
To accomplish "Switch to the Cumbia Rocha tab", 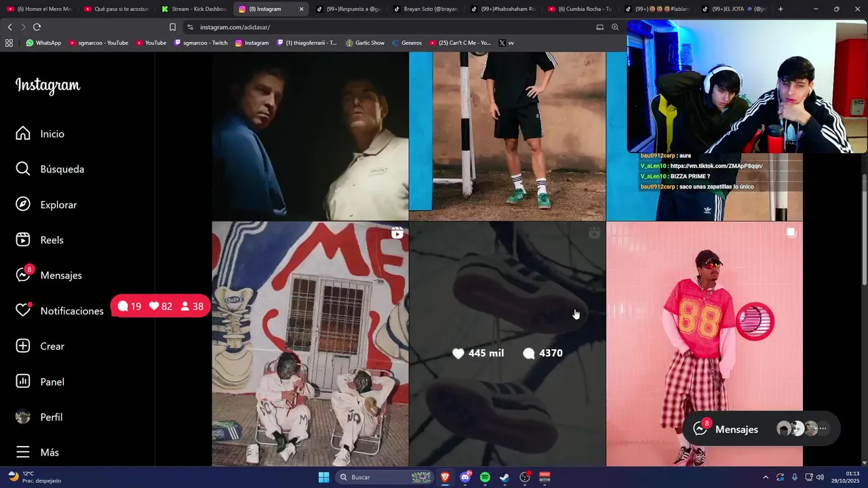I will click(x=580, y=9).
